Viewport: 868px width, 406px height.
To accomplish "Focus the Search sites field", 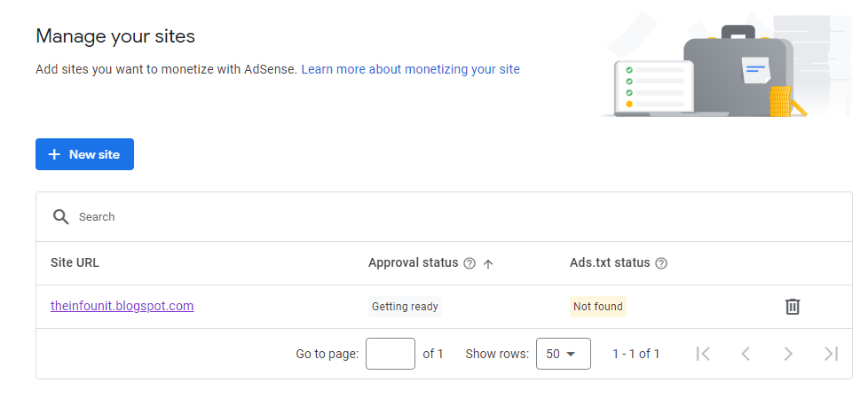I will [x=266, y=217].
